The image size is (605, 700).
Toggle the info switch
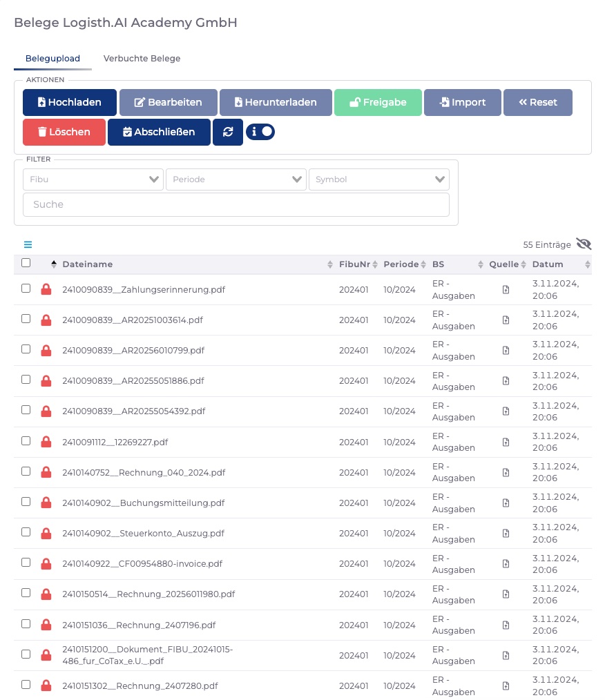click(260, 132)
